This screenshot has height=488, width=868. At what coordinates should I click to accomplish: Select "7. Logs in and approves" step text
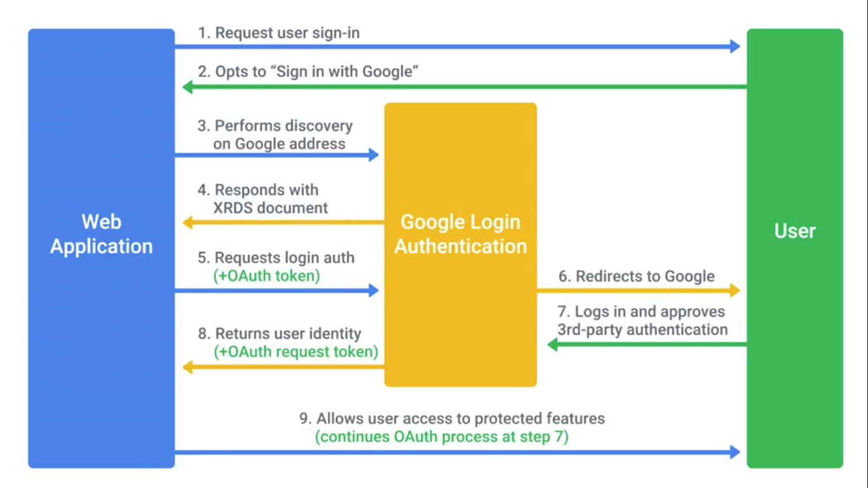click(x=642, y=312)
